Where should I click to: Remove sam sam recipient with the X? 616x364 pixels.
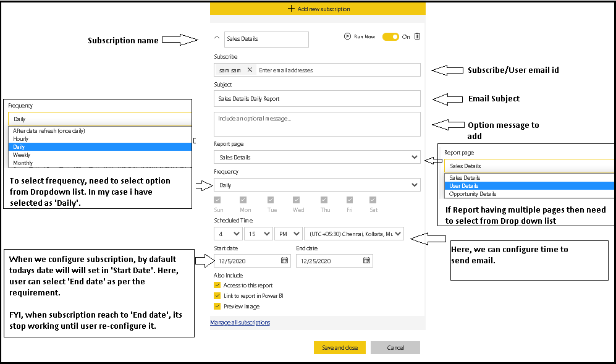pyautogui.click(x=250, y=70)
